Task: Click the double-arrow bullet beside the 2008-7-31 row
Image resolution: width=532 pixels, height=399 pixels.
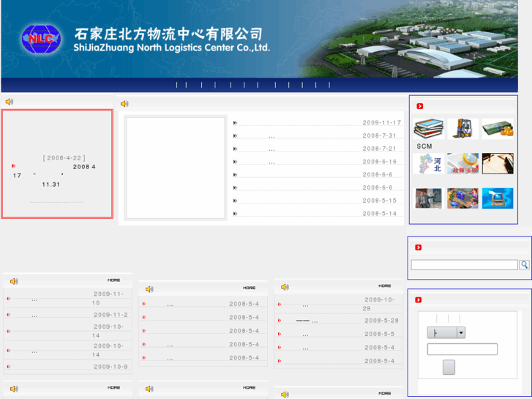Action: [235, 136]
